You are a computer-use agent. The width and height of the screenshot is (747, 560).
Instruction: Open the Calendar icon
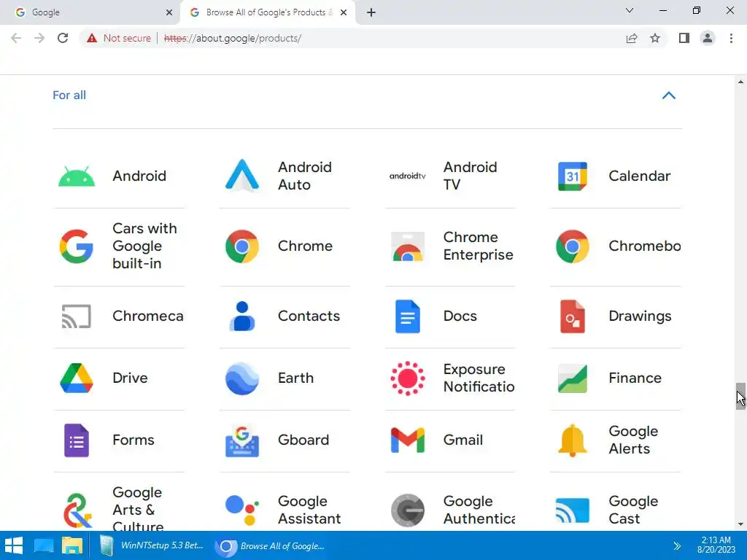[x=573, y=176]
